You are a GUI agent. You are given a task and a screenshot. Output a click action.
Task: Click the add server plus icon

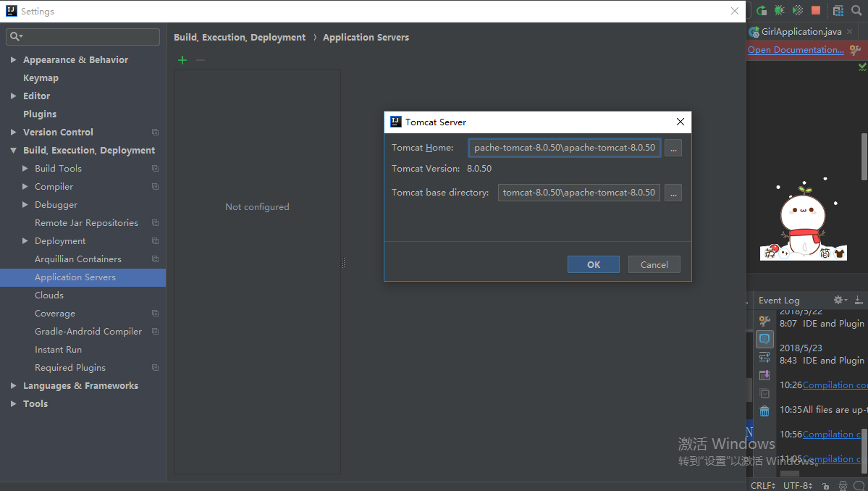coord(182,60)
